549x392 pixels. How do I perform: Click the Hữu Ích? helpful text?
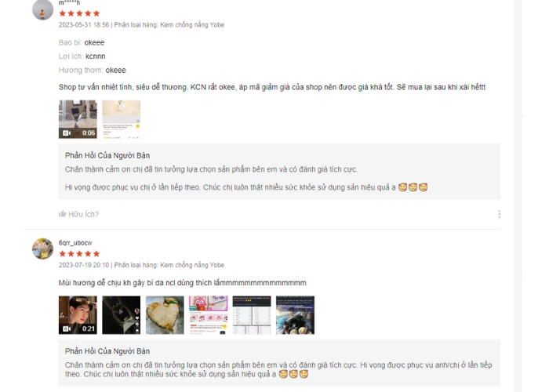83,214
